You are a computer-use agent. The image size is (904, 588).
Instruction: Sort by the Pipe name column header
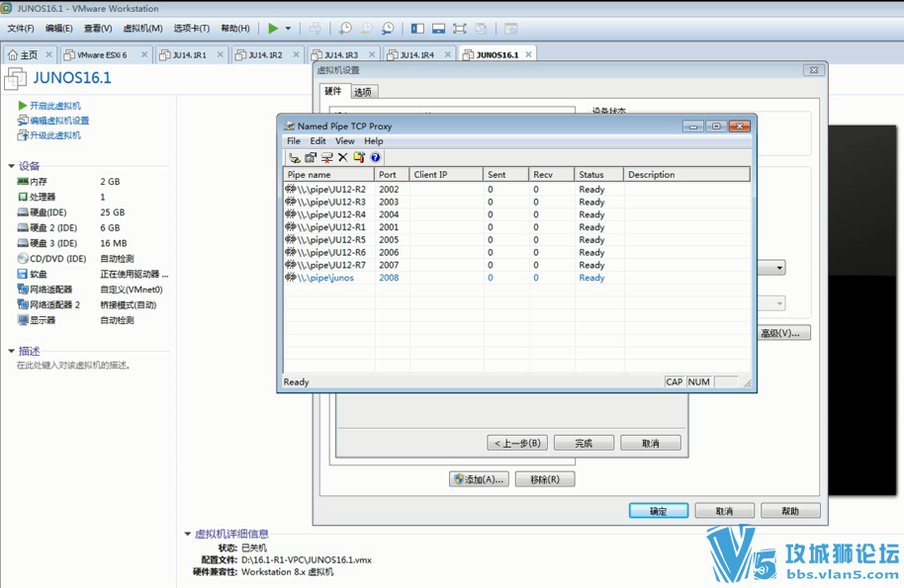pos(329,175)
